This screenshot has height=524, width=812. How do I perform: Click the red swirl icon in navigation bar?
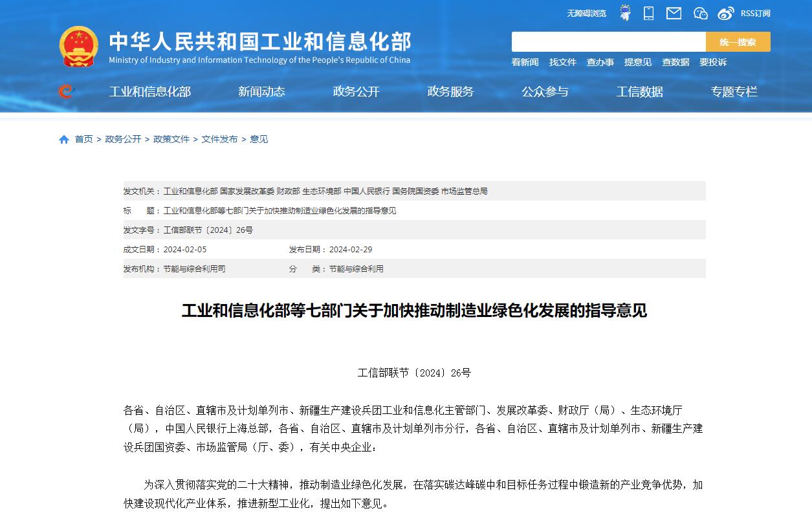coord(65,92)
